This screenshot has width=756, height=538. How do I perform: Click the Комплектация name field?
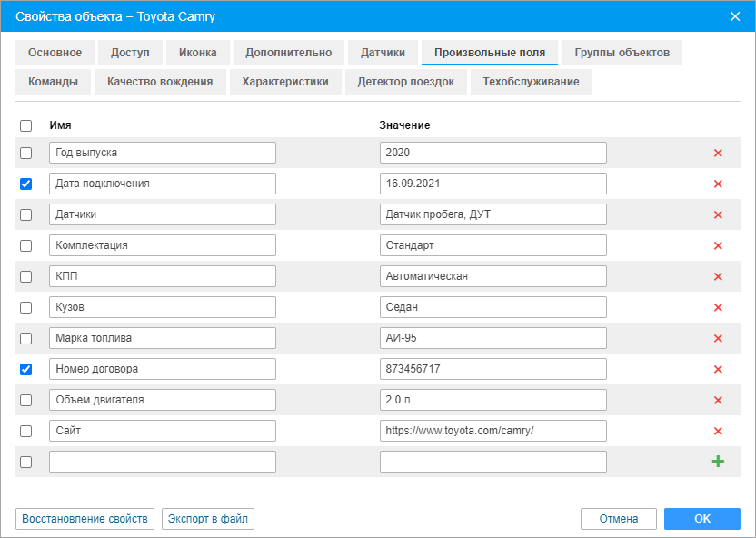click(x=163, y=245)
